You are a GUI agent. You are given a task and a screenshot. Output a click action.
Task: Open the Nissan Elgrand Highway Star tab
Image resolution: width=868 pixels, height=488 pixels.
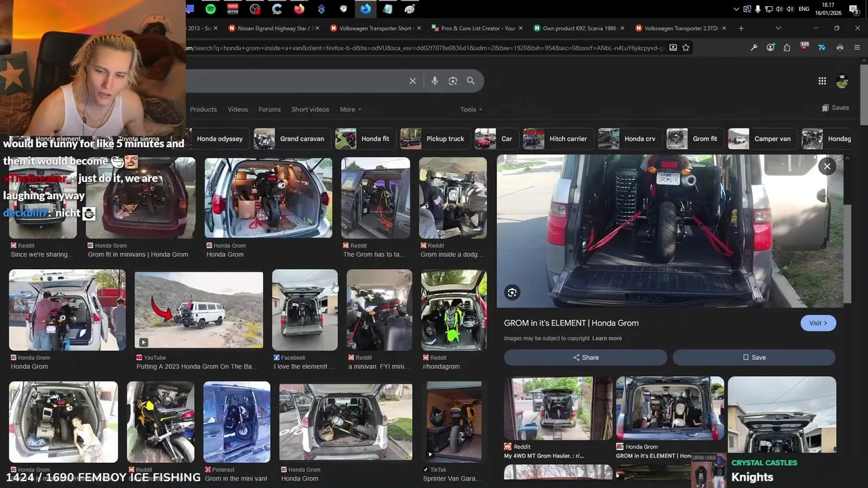[x=272, y=28]
